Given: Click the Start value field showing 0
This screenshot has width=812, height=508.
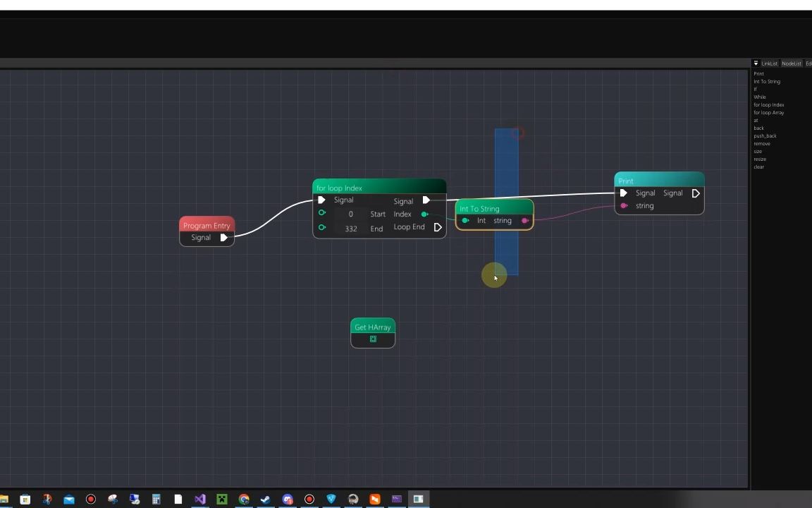Looking at the screenshot, I should click(x=350, y=214).
